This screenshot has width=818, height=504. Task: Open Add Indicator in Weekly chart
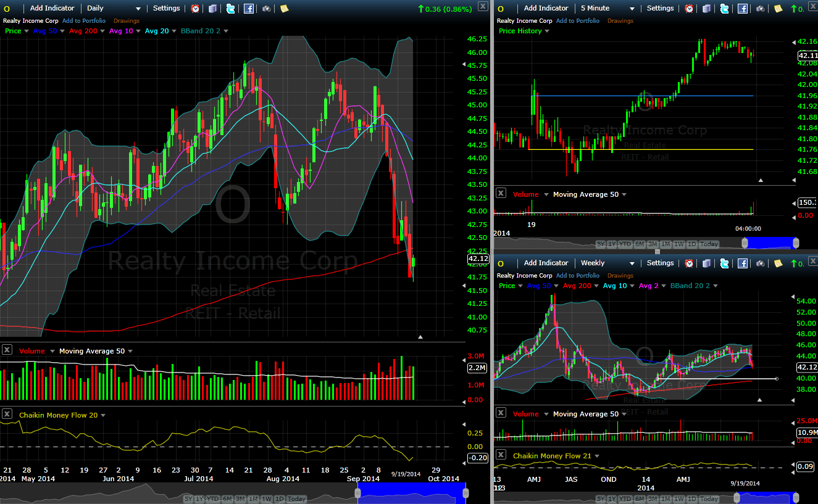point(546,263)
